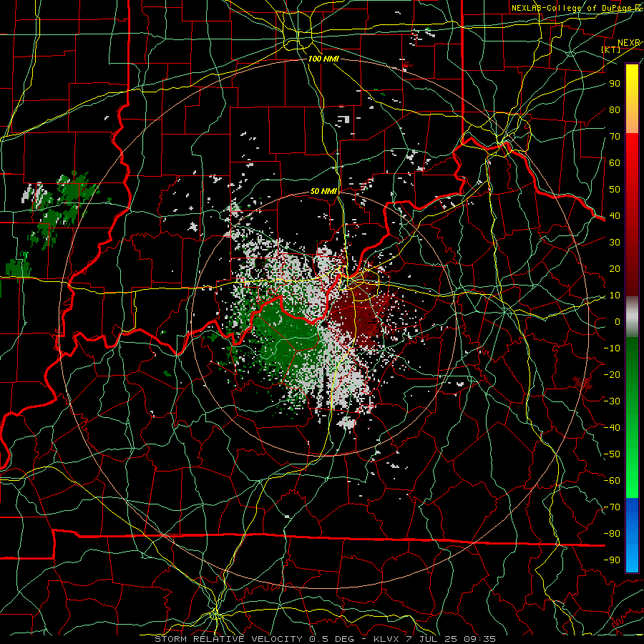Click the positive 70 value on the velocity scale

click(615, 137)
